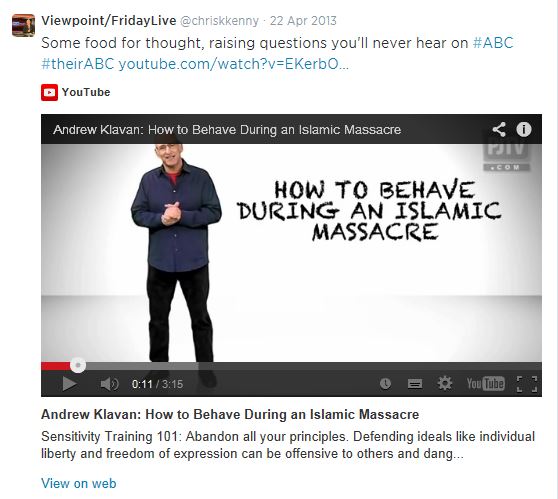Click the video play button

pos(69,384)
